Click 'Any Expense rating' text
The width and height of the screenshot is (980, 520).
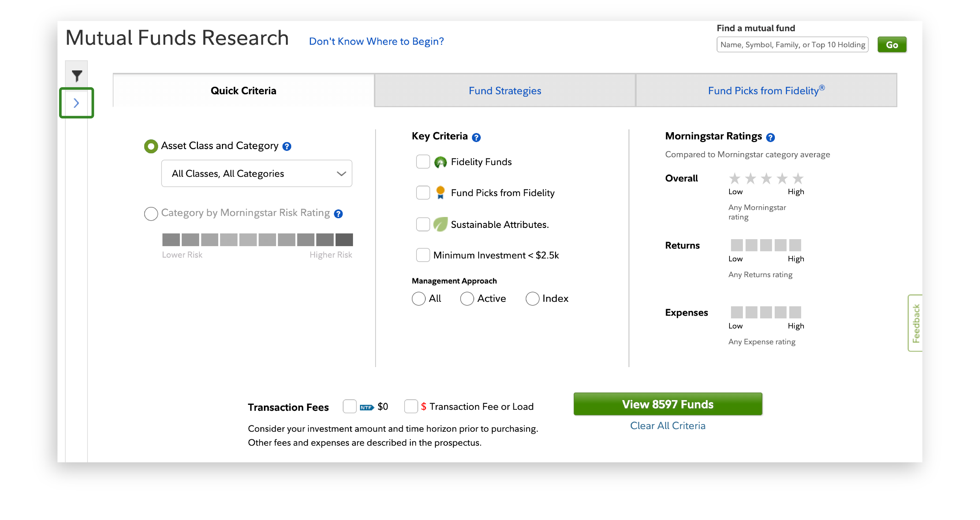762,342
